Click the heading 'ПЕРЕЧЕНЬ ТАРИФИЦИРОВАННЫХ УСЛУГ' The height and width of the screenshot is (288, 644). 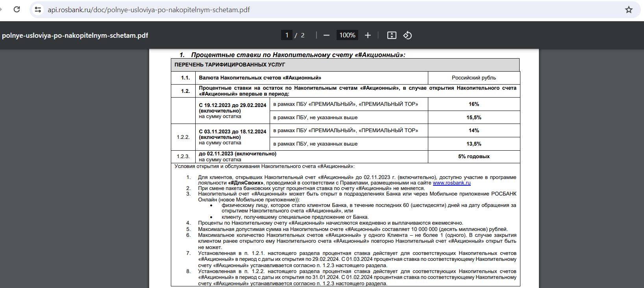point(230,65)
